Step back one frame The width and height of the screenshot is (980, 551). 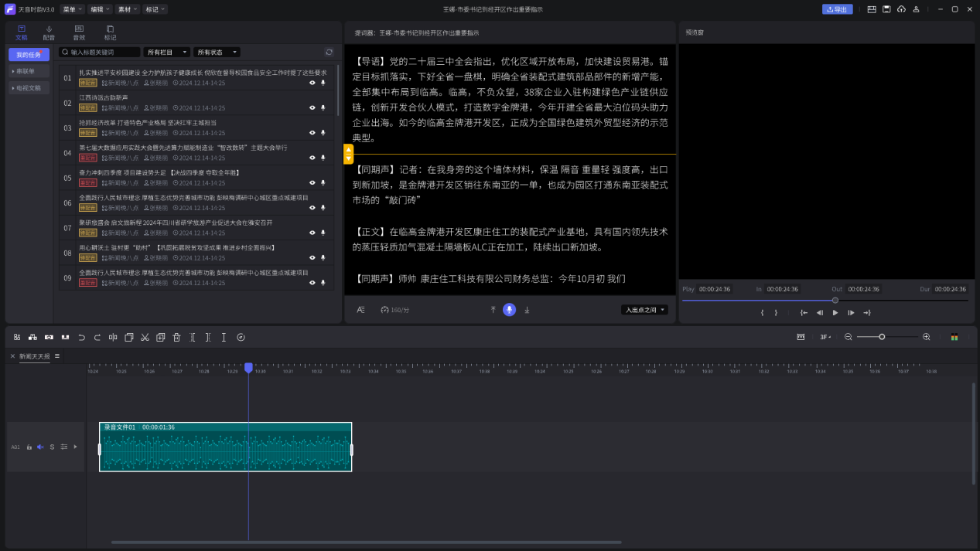(x=820, y=313)
